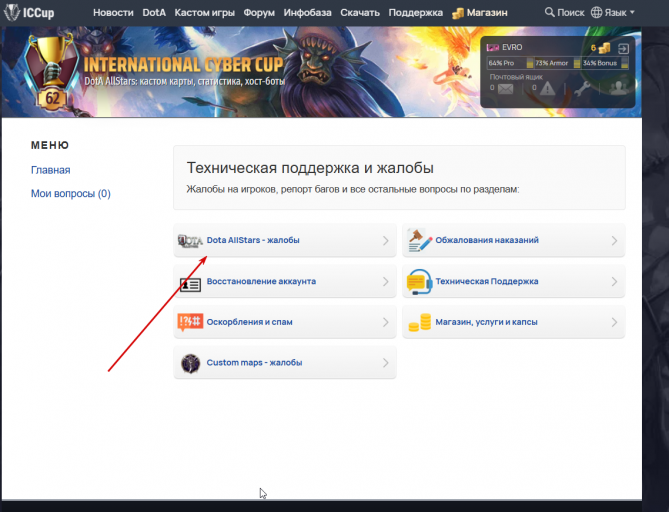
Task: Click the chevron on the Магазин, услуги и капсы row
Action: coord(614,322)
